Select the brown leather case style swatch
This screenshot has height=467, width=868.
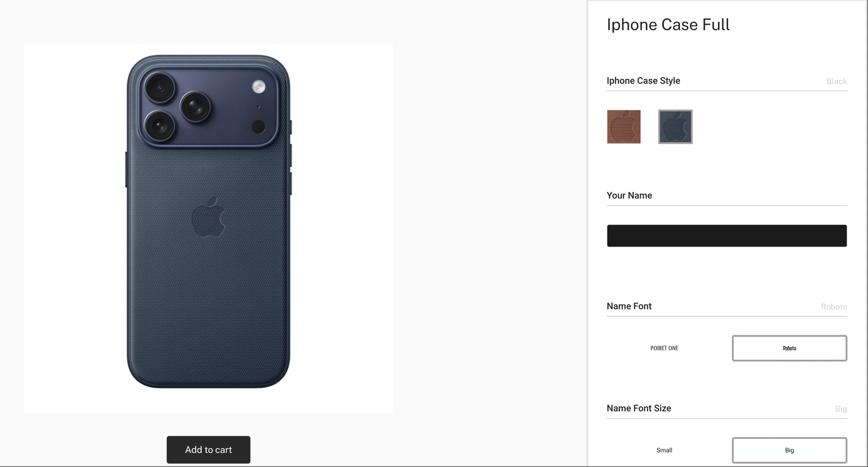[x=623, y=127]
